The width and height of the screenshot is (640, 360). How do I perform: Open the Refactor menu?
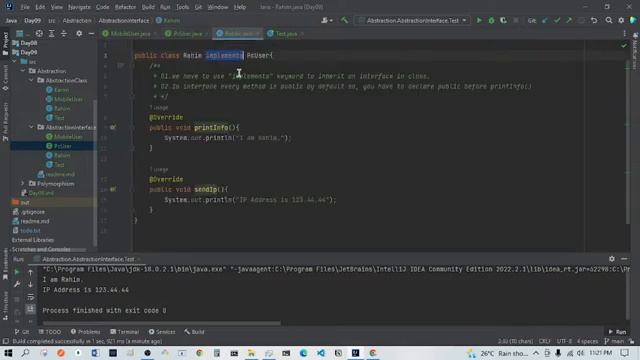click(125, 7)
